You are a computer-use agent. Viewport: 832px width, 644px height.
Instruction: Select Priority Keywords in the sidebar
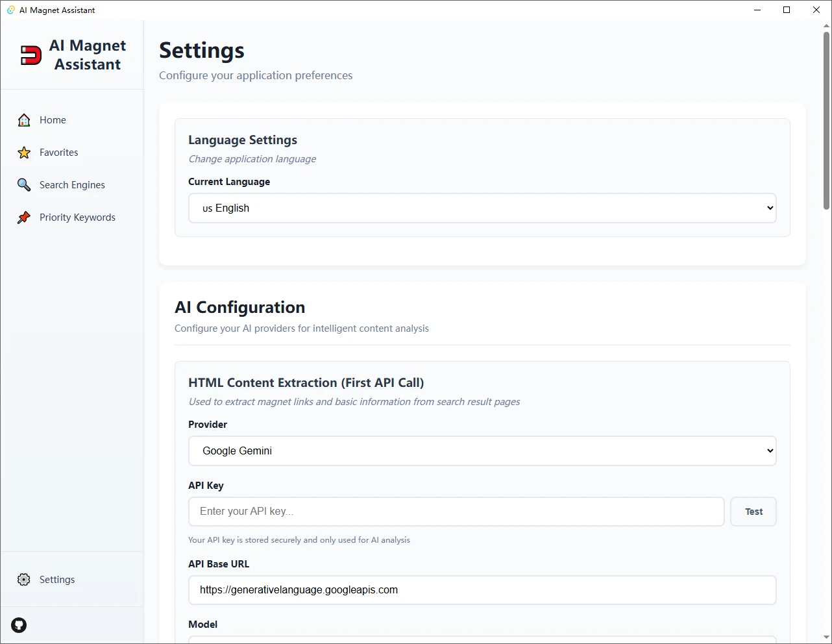coord(77,217)
